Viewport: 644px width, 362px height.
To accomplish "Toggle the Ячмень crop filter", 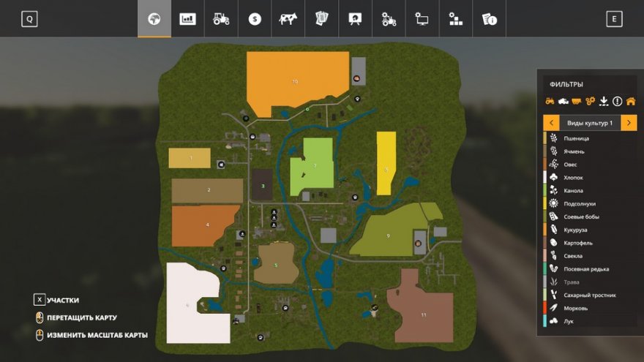I will point(590,151).
